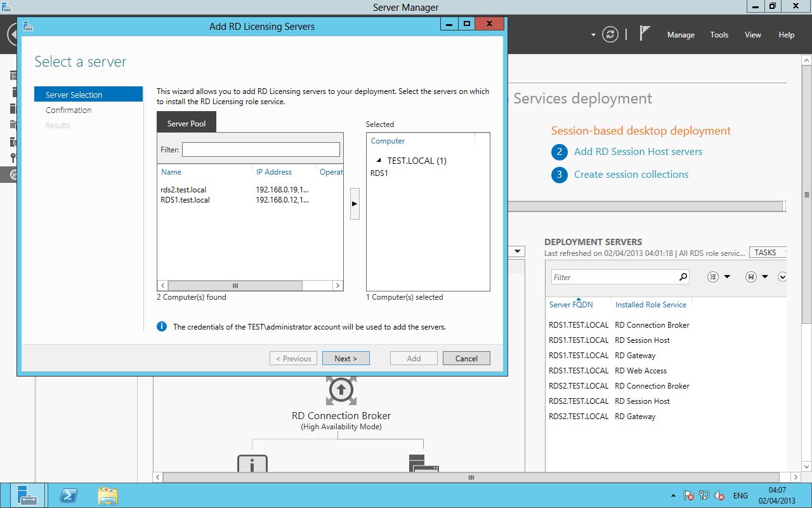Screen dimensions: 812x508
Task: Sort Selected list by Computer column
Action: coord(388,141)
